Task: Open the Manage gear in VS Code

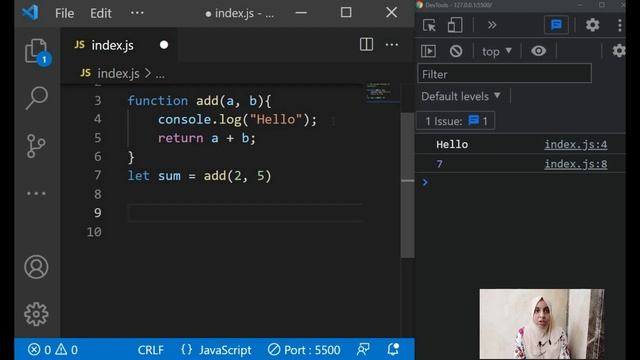Action: [36, 314]
